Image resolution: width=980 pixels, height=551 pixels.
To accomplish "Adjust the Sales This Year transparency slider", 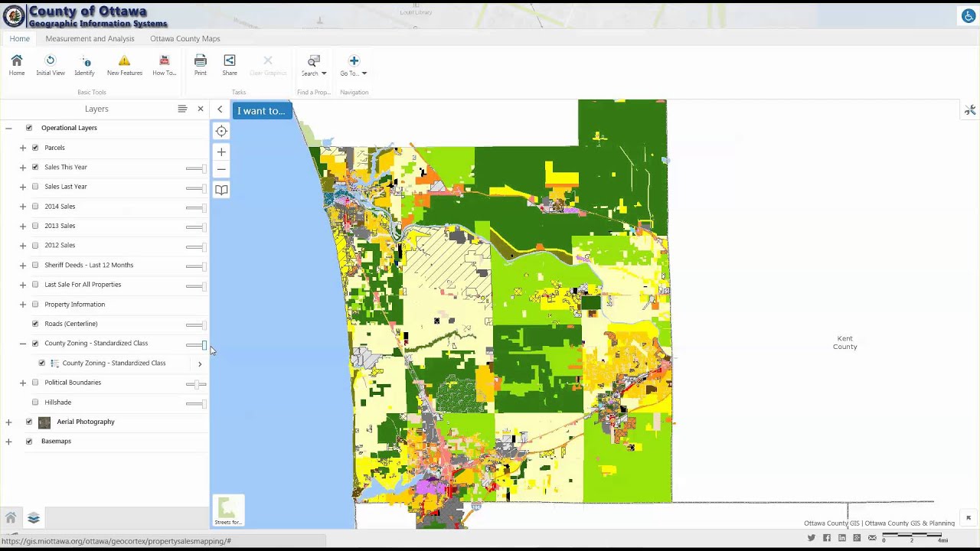I will point(196,168).
